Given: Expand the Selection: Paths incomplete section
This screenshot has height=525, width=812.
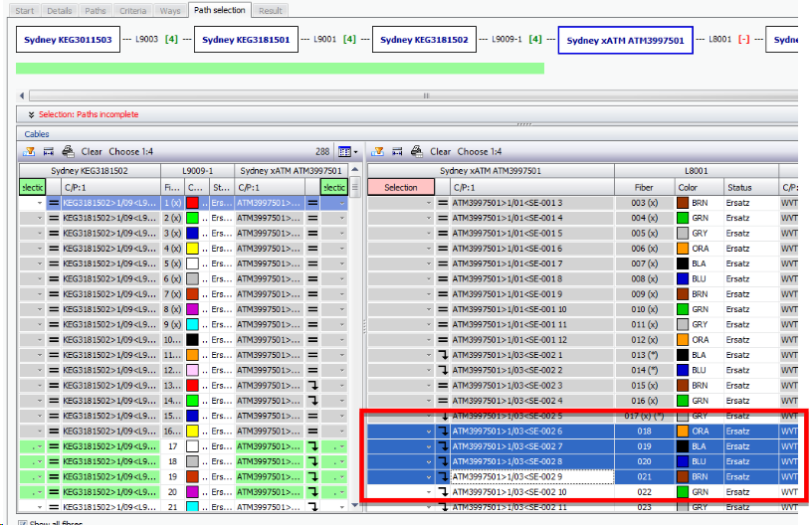Looking at the screenshot, I should (x=31, y=114).
